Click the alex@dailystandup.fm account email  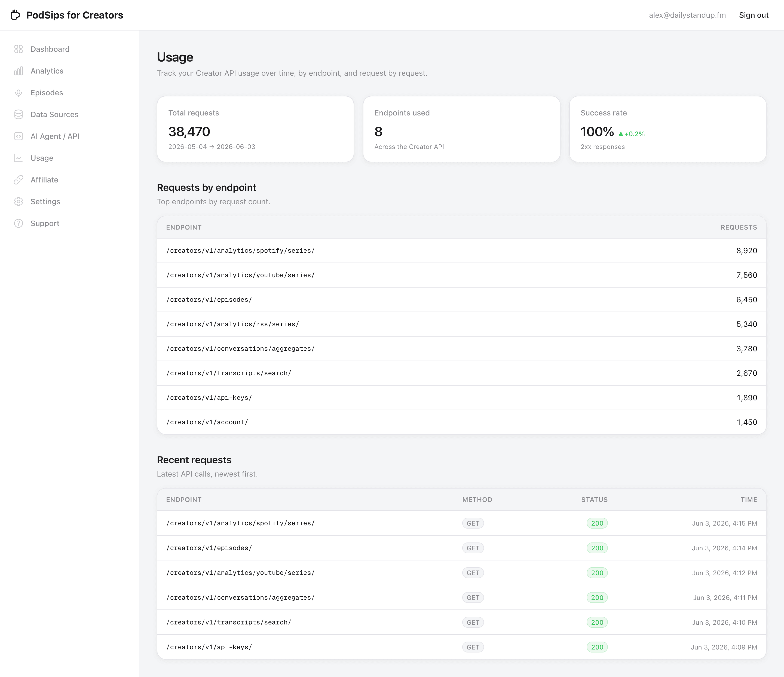[687, 15]
